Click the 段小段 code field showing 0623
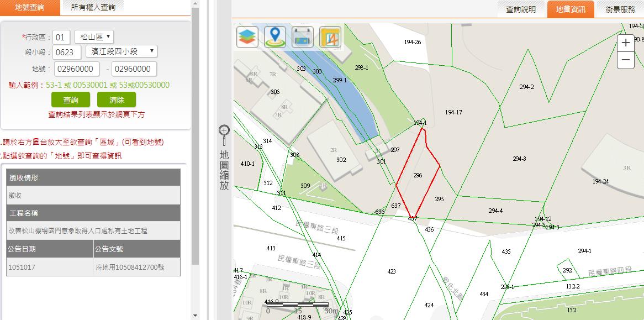The image size is (644, 320). 67,53
